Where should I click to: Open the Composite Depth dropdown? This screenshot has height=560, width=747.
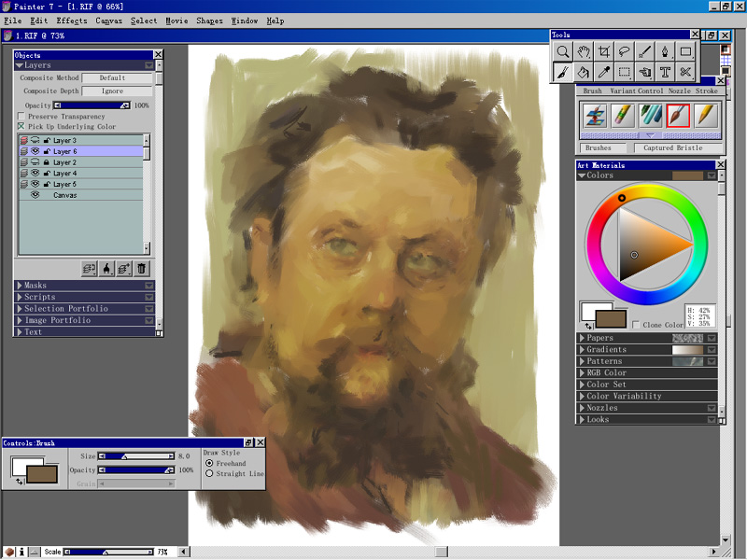pyautogui.click(x=118, y=91)
